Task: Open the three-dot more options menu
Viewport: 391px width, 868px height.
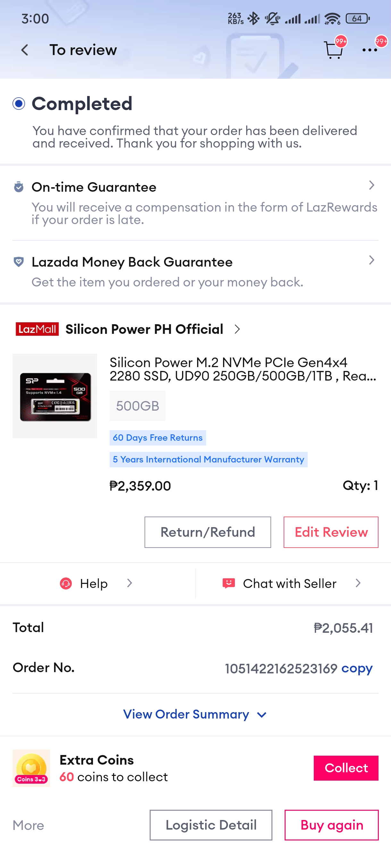Action: pyautogui.click(x=370, y=50)
